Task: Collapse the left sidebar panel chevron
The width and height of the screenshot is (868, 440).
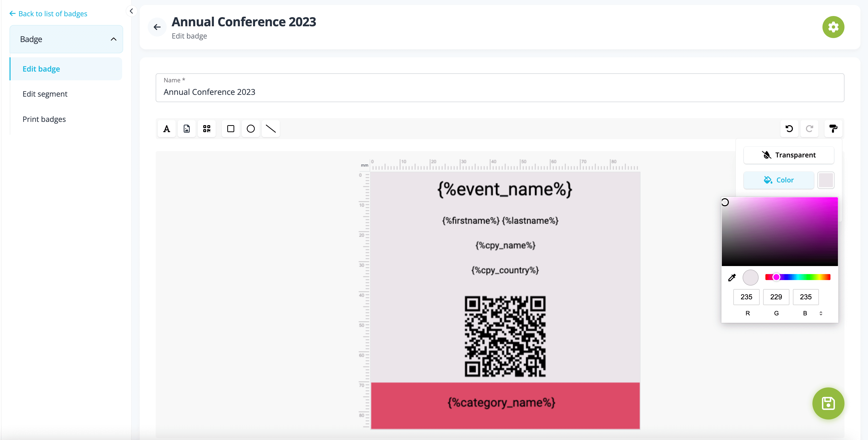Action: tap(131, 11)
